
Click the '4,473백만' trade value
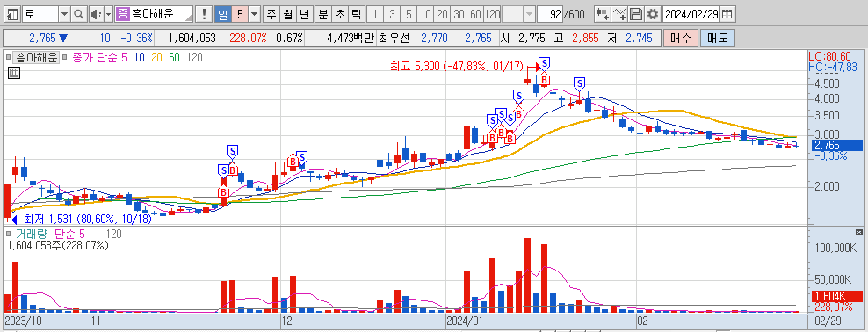coord(351,38)
